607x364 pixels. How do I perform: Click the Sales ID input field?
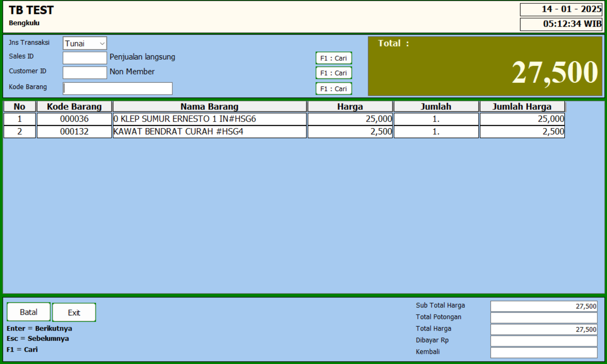84,58
